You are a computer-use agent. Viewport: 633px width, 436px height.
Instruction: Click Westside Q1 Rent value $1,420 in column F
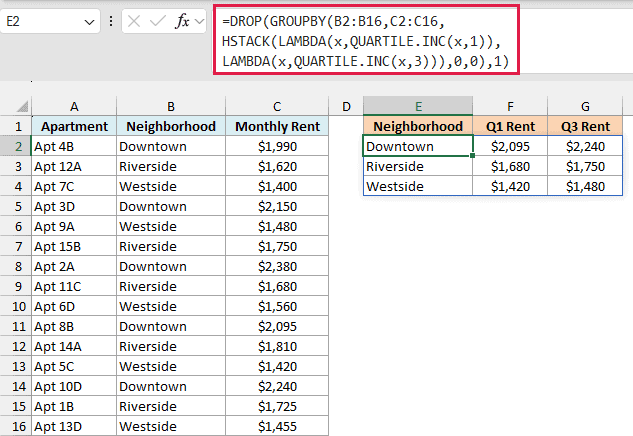(510, 186)
